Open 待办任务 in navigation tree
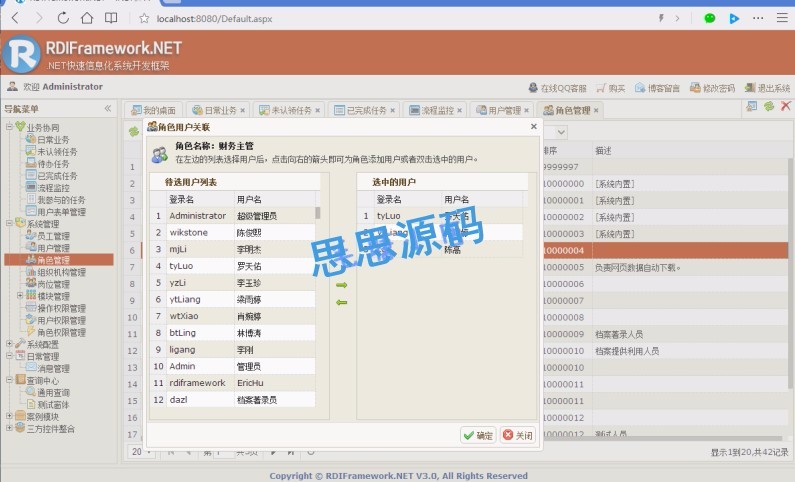 pos(53,164)
